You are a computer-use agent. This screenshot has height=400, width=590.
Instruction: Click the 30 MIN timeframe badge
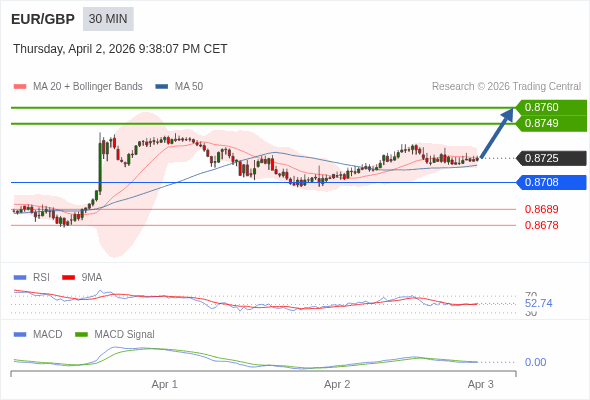coord(108,19)
